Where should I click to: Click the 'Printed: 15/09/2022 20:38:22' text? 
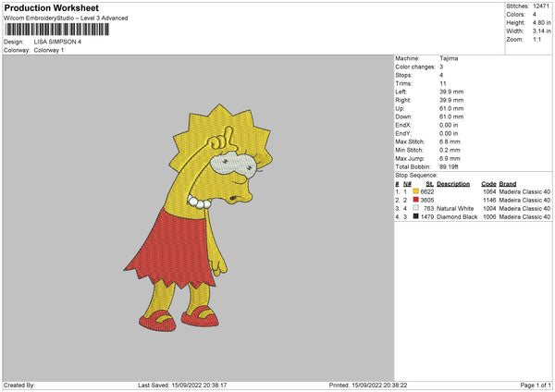click(x=368, y=386)
